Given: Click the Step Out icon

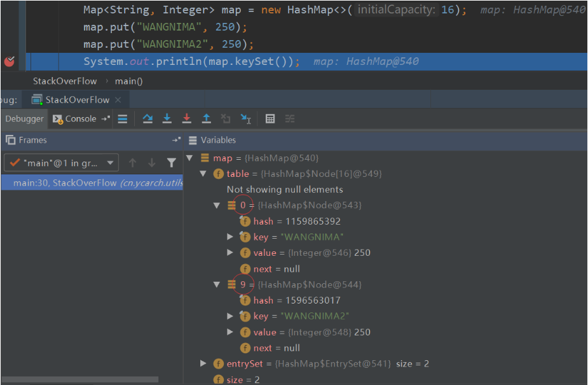Looking at the screenshot, I should tap(206, 118).
